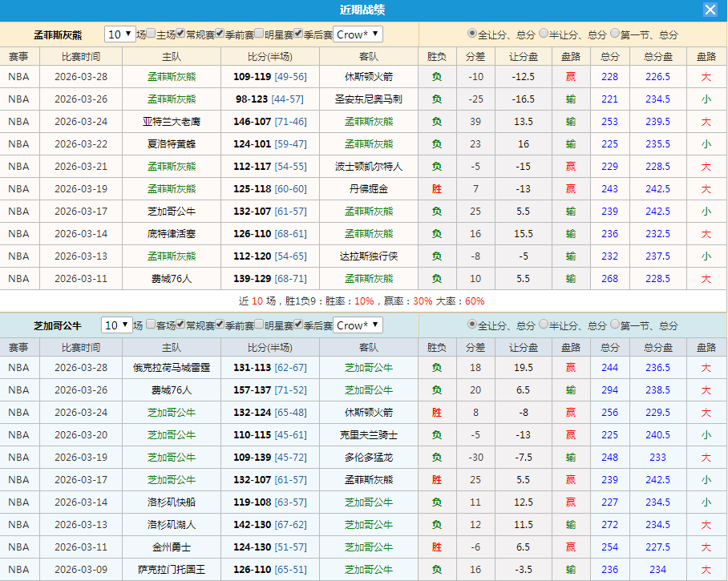
Task: Check the 客场 checkbox for 芝加哥公牛
Action: pos(149,326)
